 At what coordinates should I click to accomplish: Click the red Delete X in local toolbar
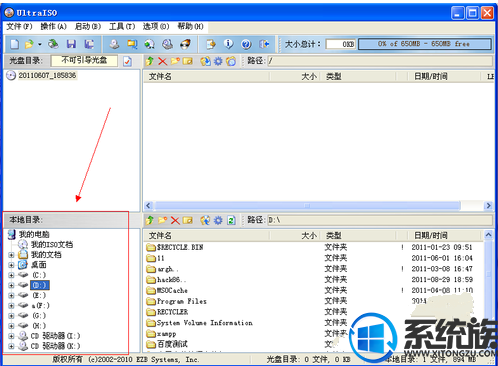click(175, 220)
